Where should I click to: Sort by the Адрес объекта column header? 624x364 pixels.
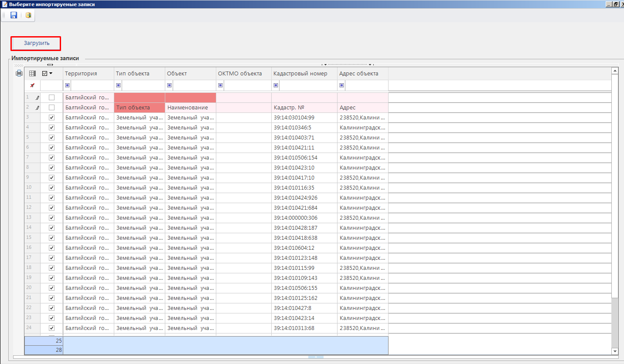coord(363,74)
